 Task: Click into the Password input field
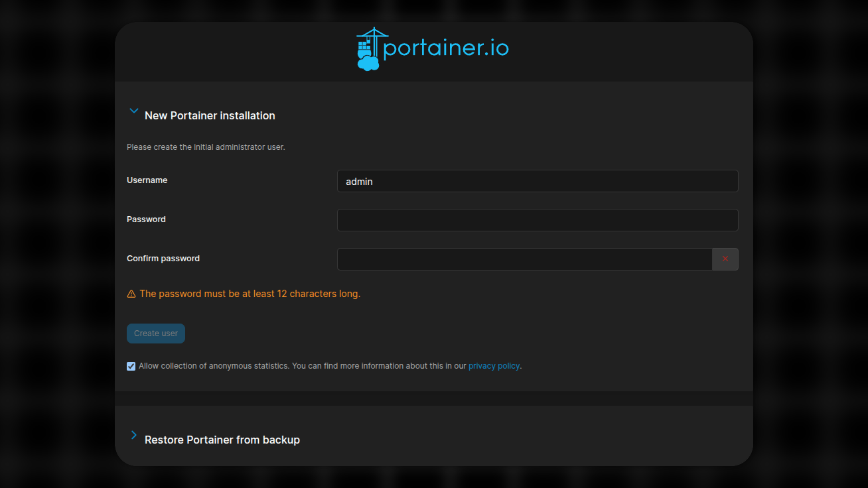(538, 220)
